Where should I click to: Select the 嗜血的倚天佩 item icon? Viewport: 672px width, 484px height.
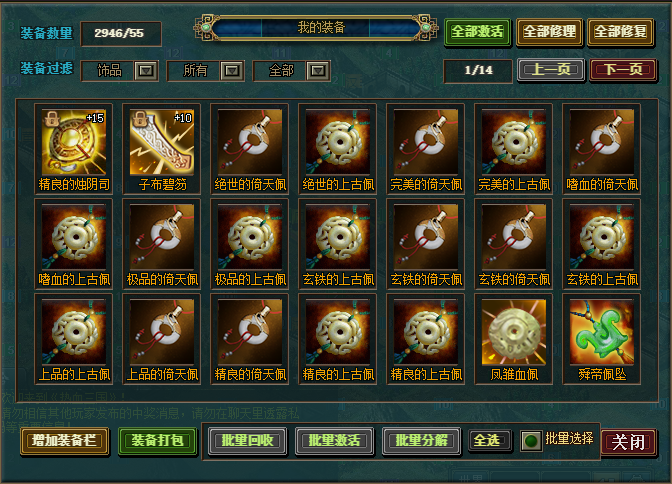(602, 142)
